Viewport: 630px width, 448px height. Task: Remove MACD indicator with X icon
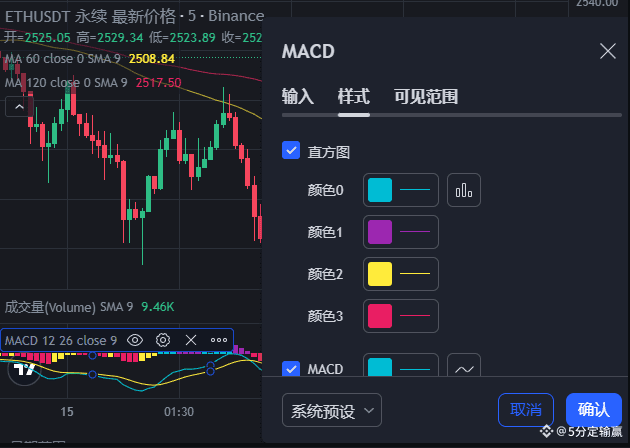(x=191, y=340)
